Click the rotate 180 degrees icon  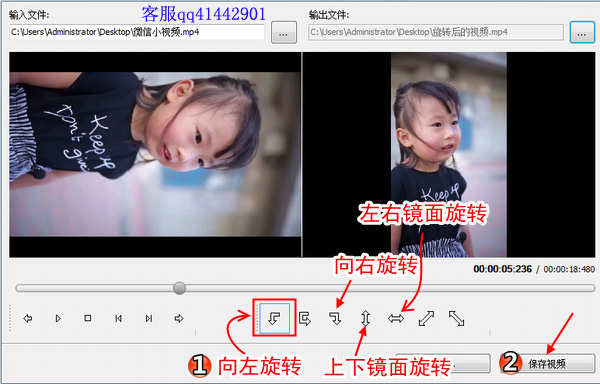(305, 318)
